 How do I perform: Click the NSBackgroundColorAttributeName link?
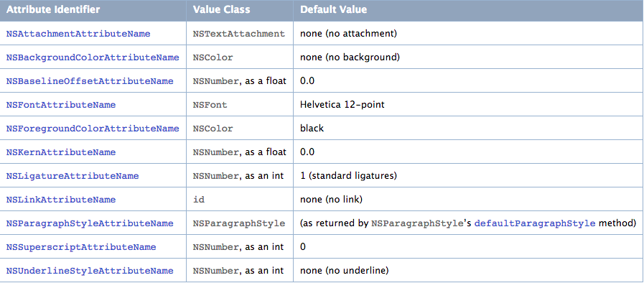[x=93, y=57]
